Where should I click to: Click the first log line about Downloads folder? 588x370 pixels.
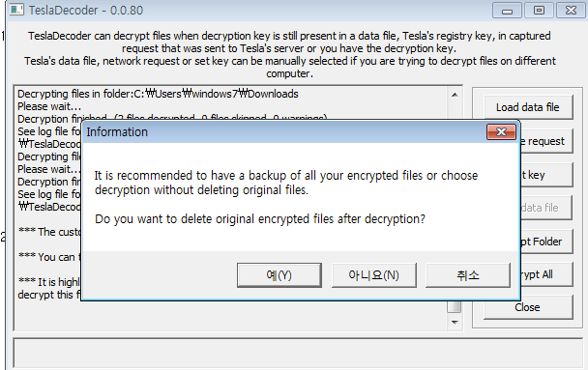pos(158,94)
